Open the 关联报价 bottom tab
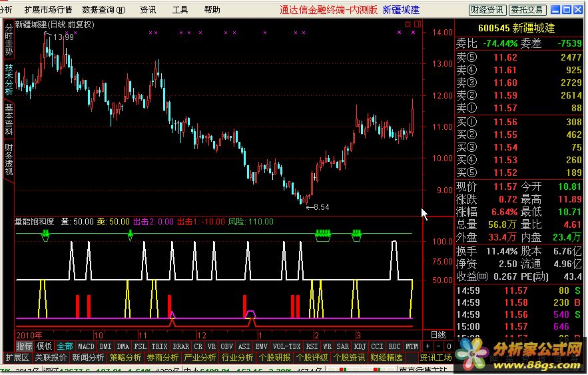588x375 pixels. click(51, 358)
